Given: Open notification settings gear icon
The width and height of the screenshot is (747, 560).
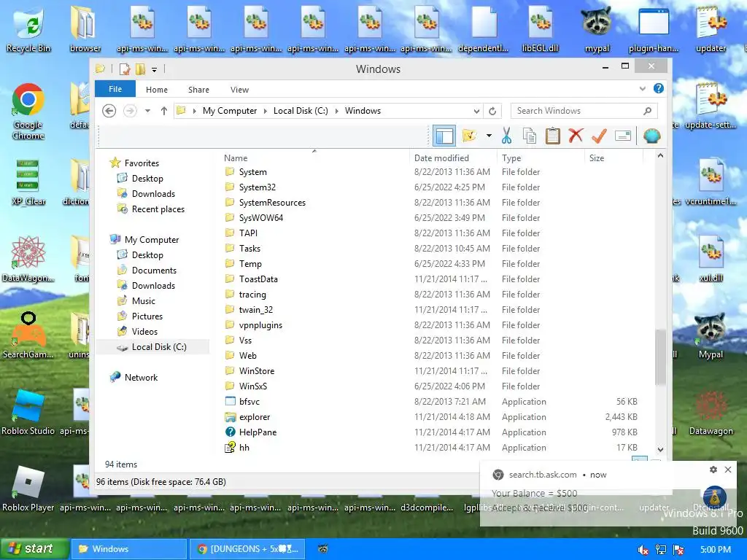Looking at the screenshot, I should pyautogui.click(x=713, y=470).
